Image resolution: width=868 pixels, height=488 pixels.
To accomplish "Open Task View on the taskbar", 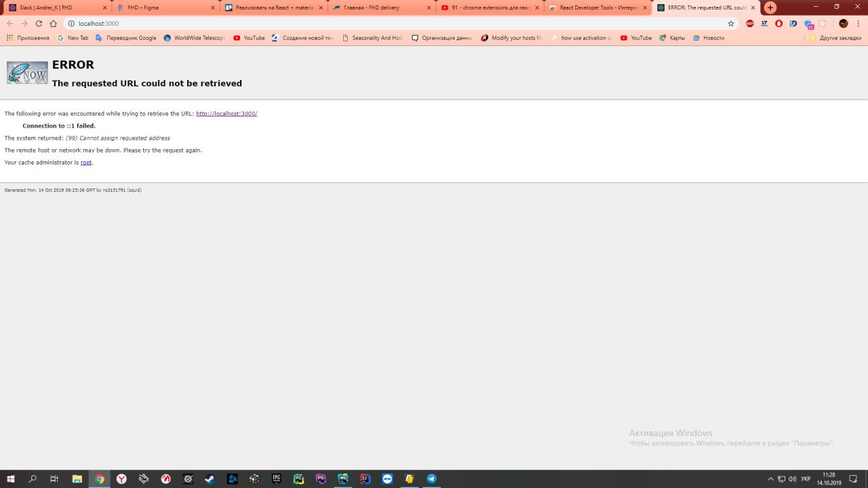I will pos(54,479).
